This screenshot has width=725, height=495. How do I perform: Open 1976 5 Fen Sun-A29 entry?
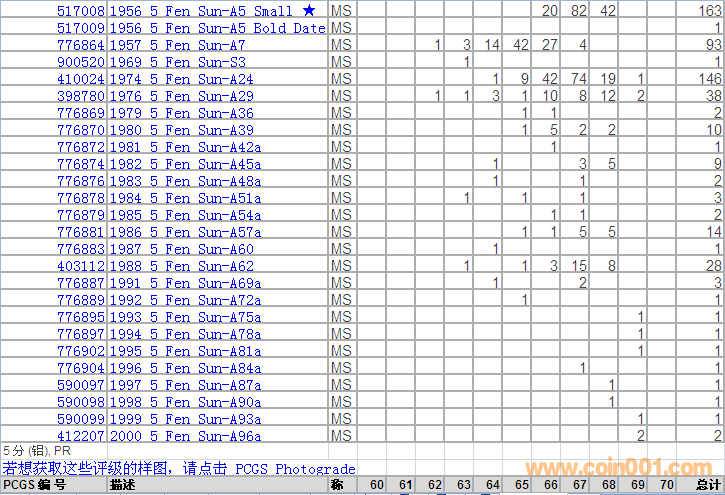[x=182, y=97]
